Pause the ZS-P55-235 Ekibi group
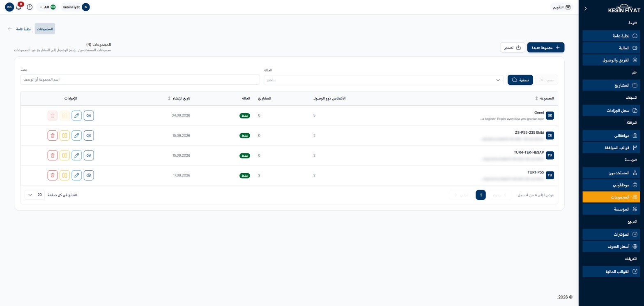 click(64, 136)
